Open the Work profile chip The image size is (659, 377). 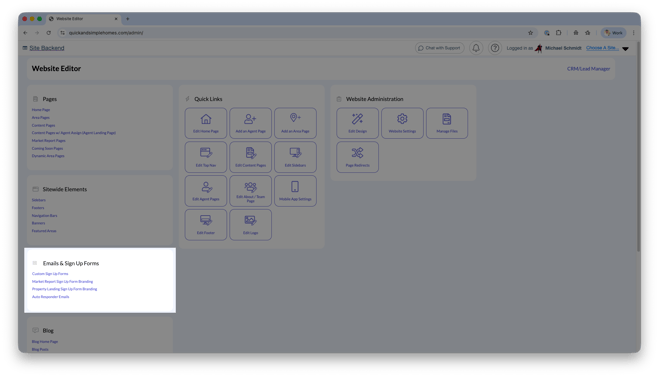[x=614, y=33]
